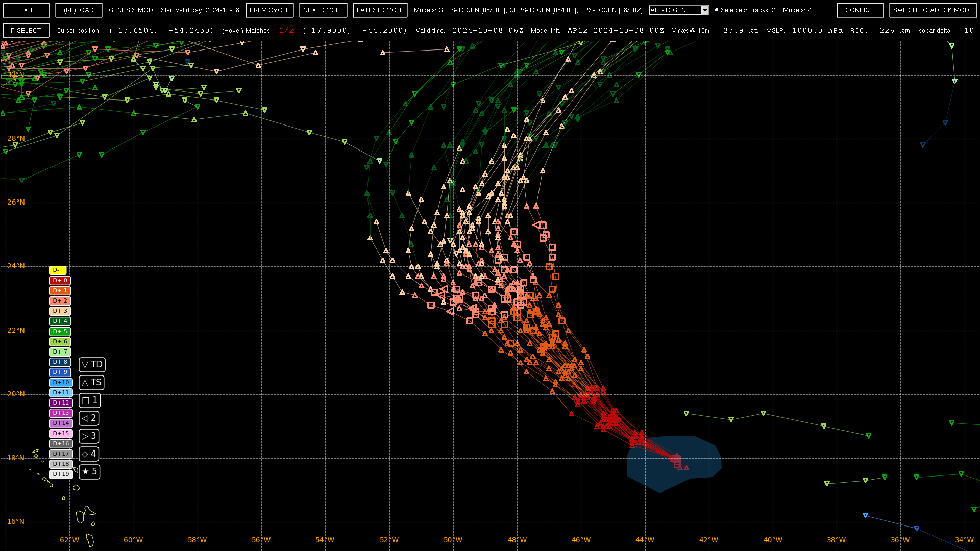Toggle the category 2 left-triangle marker

point(89,418)
